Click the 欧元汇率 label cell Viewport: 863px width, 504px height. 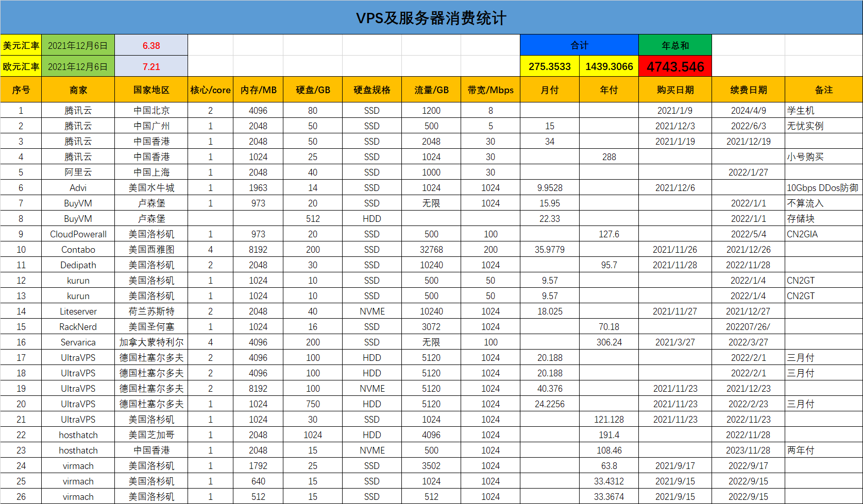pyautogui.click(x=21, y=66)
